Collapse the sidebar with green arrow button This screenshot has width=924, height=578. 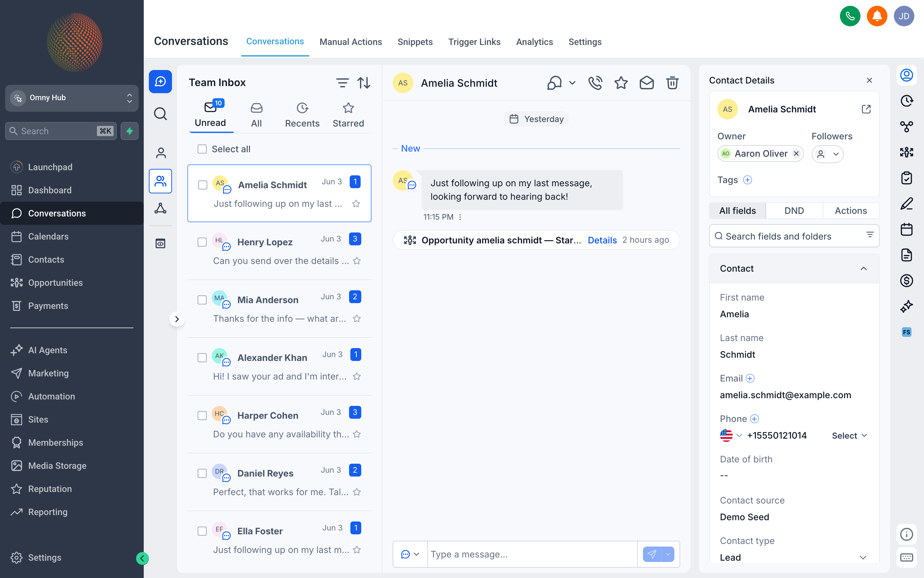[142, 558]
